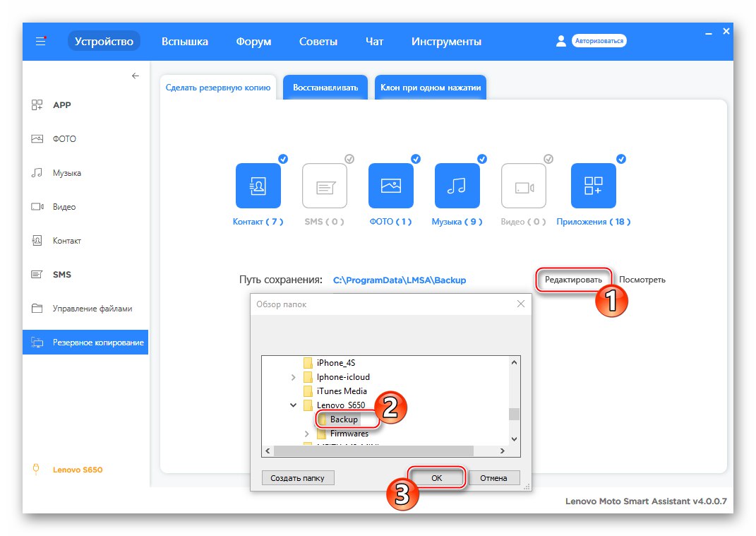Viewport: 756px width, 536px height.
Task: Uncheck the Приложения backup checkmark
Action: tap(621, 159)
